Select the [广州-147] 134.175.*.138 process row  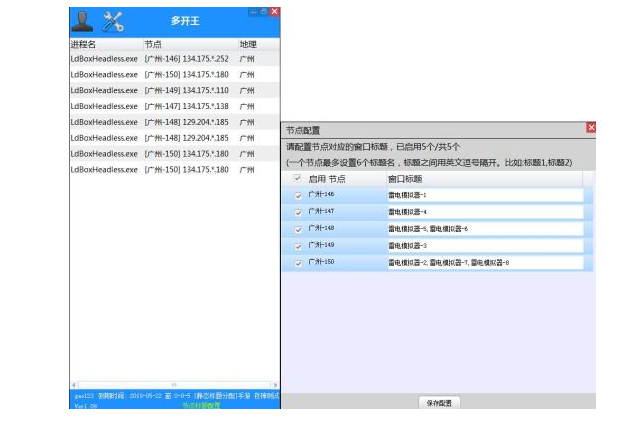click(x=174, y=106)
